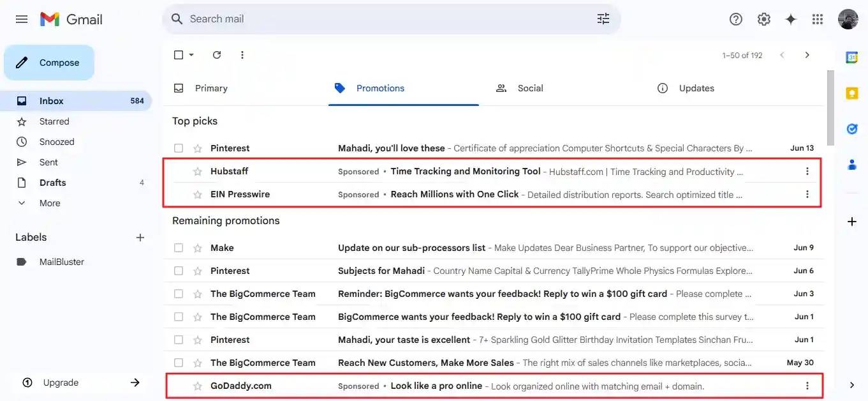This screenshot has width=868, height=401.
Task: Select the Make email checkbox
Action: click(179, 248)
